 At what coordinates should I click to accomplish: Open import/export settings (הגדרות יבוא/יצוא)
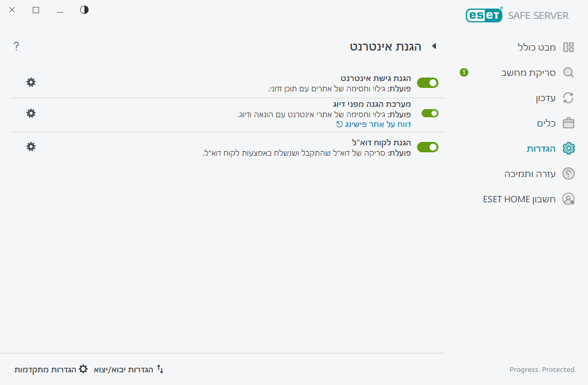(x=129, y=369)
